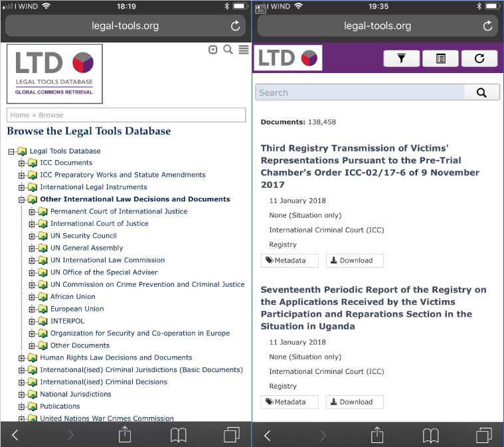This screenshot has width=504, height=447.
Task: Click the Home breadcrumb link
Action: coord(20,115)
